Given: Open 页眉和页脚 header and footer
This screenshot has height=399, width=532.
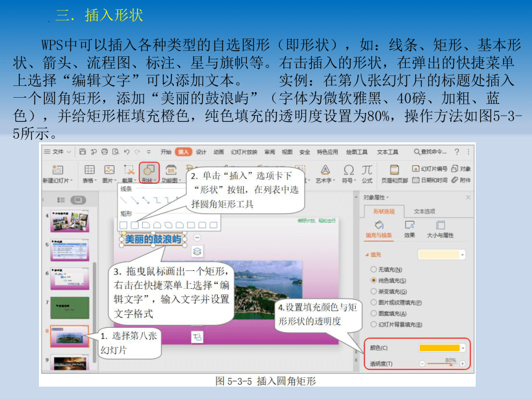Looking at the screenshot, I should coord(394,174).
